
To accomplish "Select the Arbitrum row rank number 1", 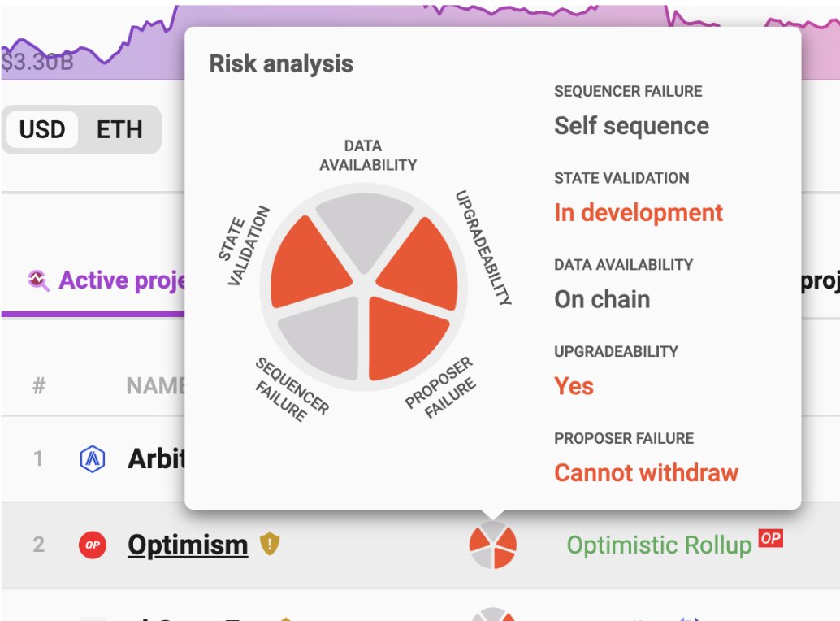I will [38, 458].
